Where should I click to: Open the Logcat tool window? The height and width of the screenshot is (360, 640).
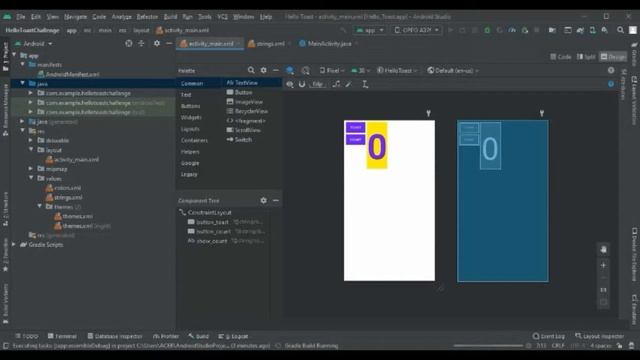coord(233,336)
